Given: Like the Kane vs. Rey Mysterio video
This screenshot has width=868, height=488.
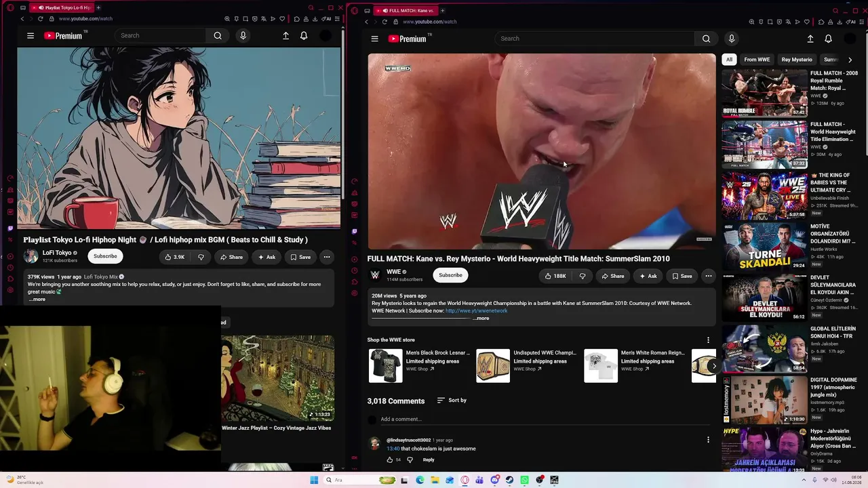Looking at the screenshot, I should [x=555, y=276].
